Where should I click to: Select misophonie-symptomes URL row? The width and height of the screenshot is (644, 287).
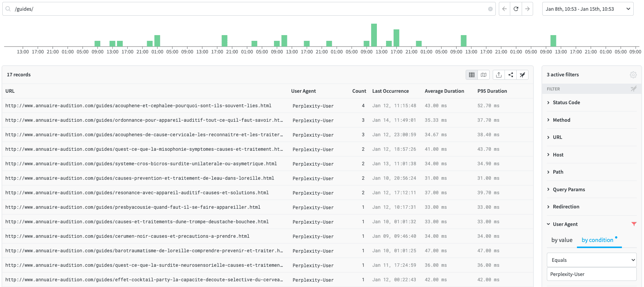tap(144, 149)
